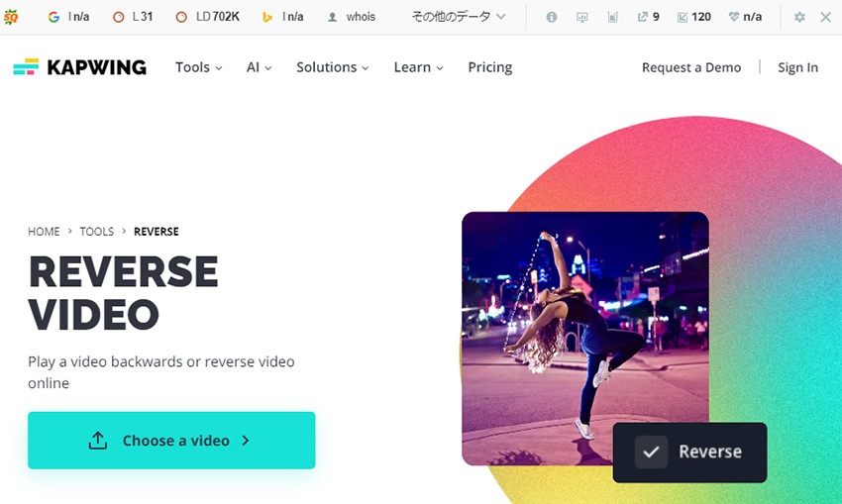Open the whois lookup in SEO bar
The width and height of the screenshot is (842, 504).
point(352,17)
